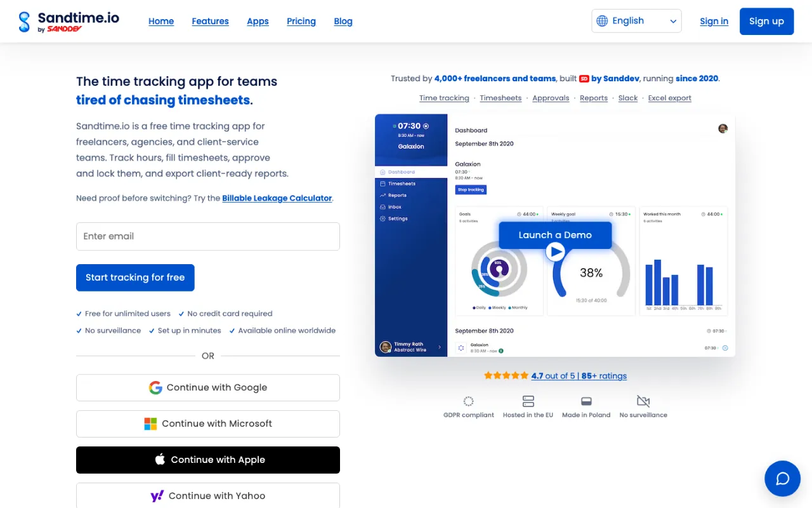The image size is (812, 508).
Task: Click Start tracking for free
Action: [x=135, y=277]
